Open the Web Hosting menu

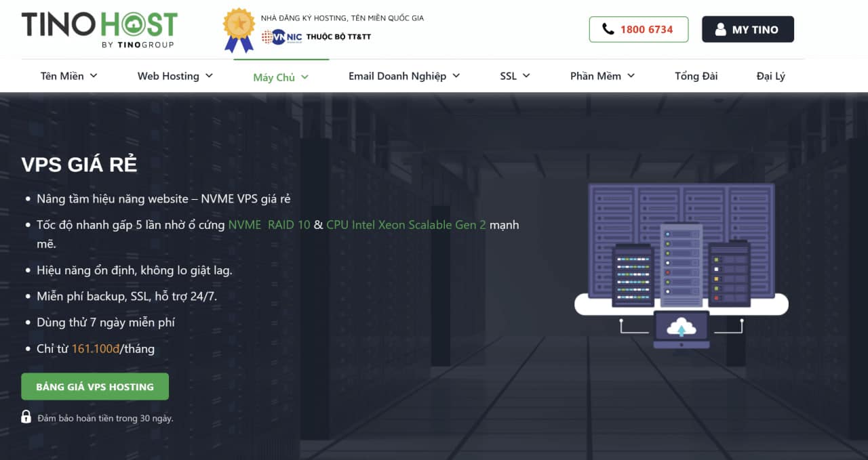coord(176,76)
